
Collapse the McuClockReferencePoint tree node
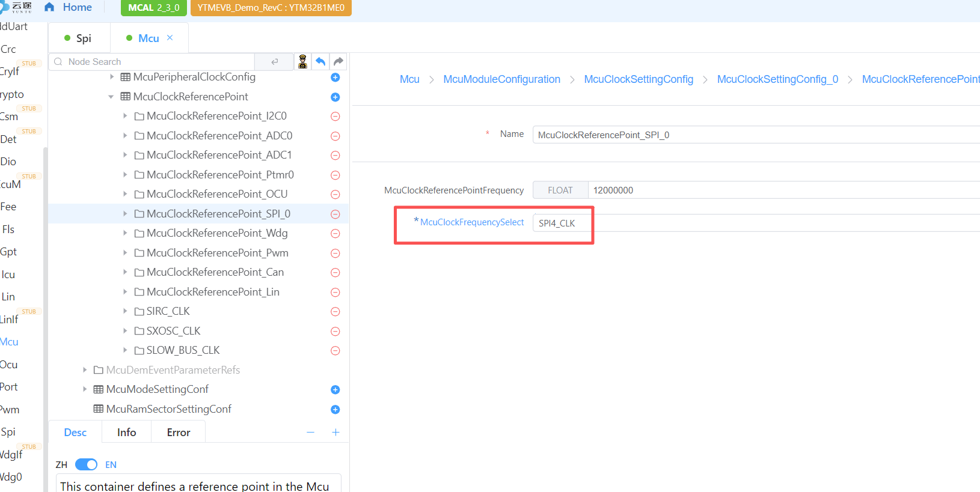click(x=111, y=97)
